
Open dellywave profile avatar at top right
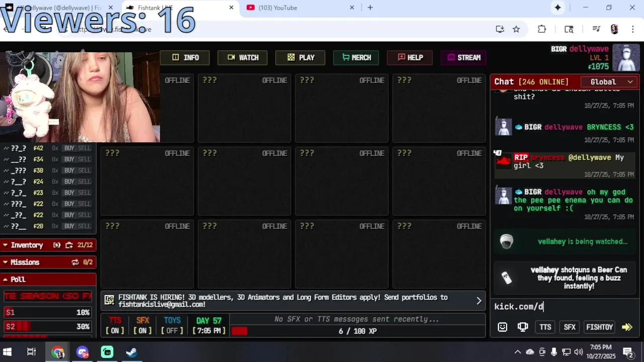pos(626,58)
